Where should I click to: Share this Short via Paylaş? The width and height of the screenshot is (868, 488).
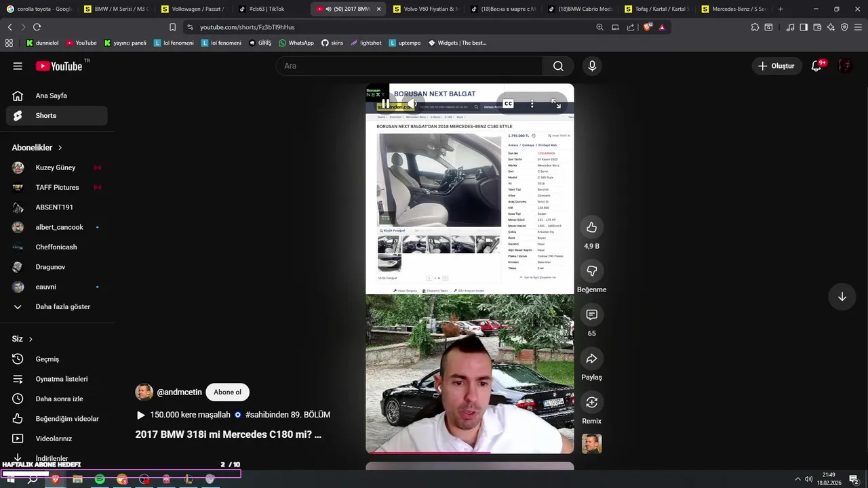pos(591,359)
